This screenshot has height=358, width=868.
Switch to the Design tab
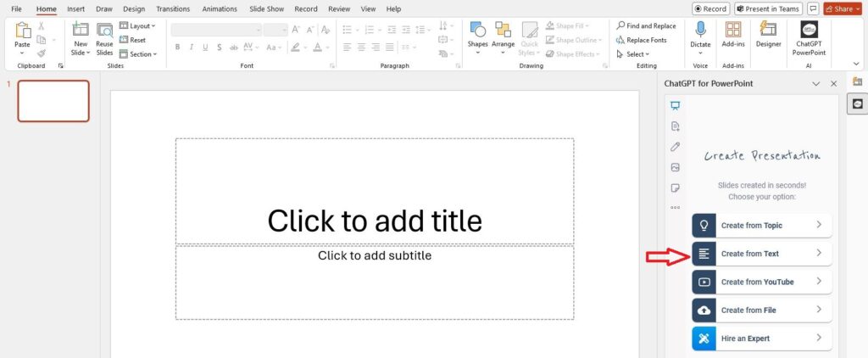pyautogui.click(x=134, y=8)
